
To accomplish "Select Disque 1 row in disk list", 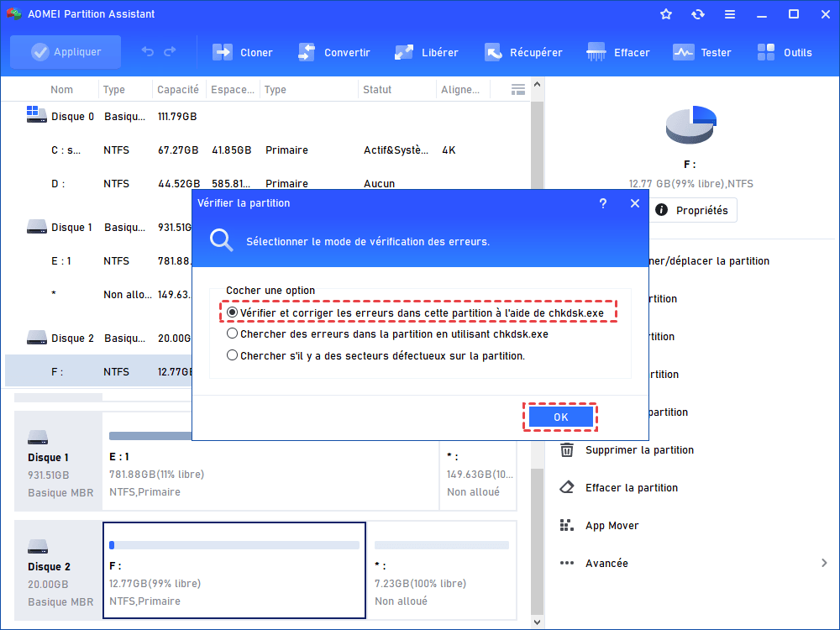I will click(x=72, y=228).
